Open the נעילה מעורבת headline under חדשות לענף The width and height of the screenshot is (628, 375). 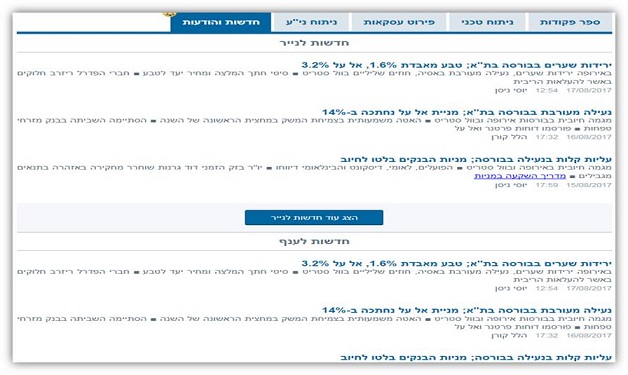[x=467, y=310]
